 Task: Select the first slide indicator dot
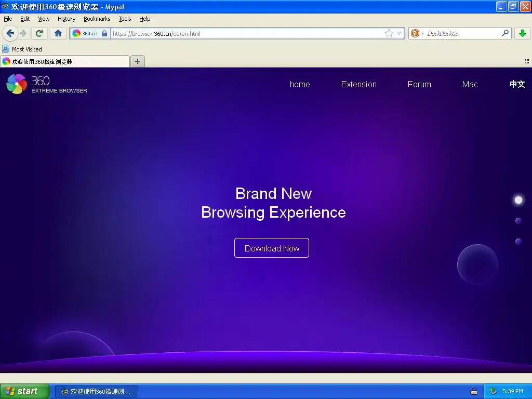point(518,200)
